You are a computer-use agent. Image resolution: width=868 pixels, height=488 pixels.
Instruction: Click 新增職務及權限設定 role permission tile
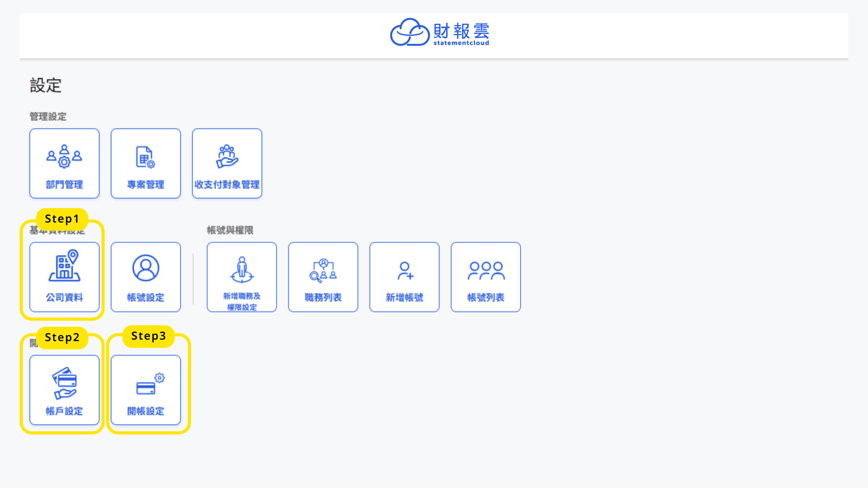point(242,277)
